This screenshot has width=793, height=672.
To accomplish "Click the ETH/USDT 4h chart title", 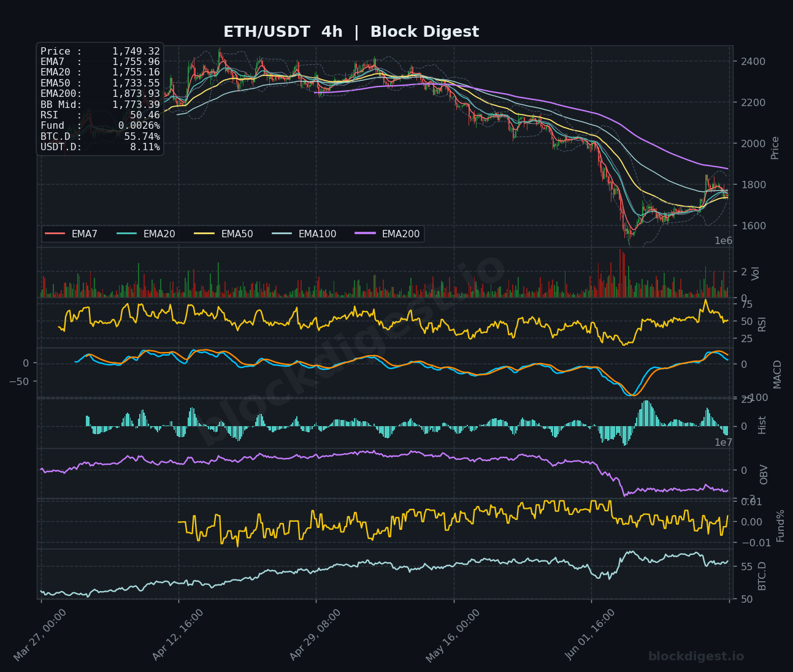I will click(x=351, y=32).
